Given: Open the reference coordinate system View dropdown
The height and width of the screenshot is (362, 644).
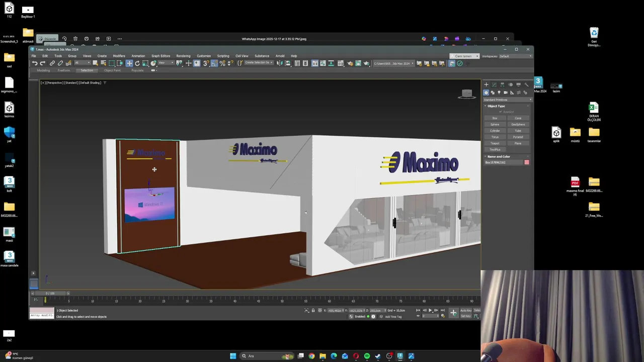Looking at the screenshot, I should pos(166,63).
